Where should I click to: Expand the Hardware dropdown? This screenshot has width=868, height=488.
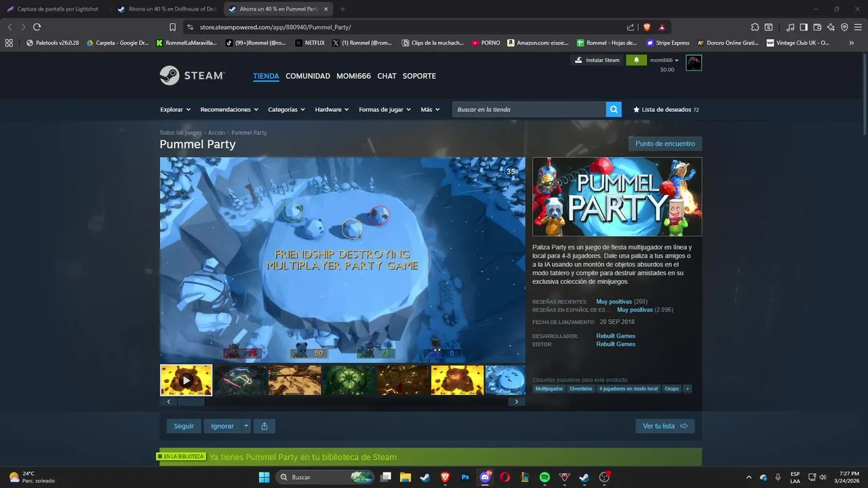[x=332, y=109]
